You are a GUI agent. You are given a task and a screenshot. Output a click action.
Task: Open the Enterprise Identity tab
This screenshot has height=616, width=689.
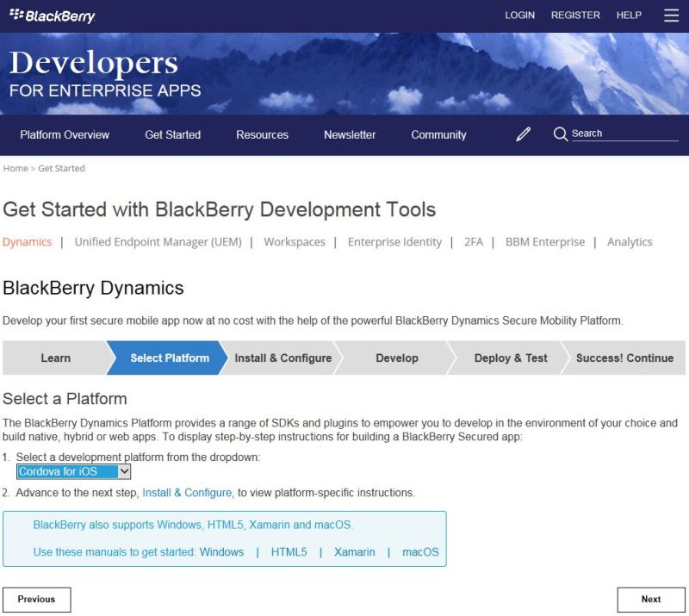click(x=394, y=242)
